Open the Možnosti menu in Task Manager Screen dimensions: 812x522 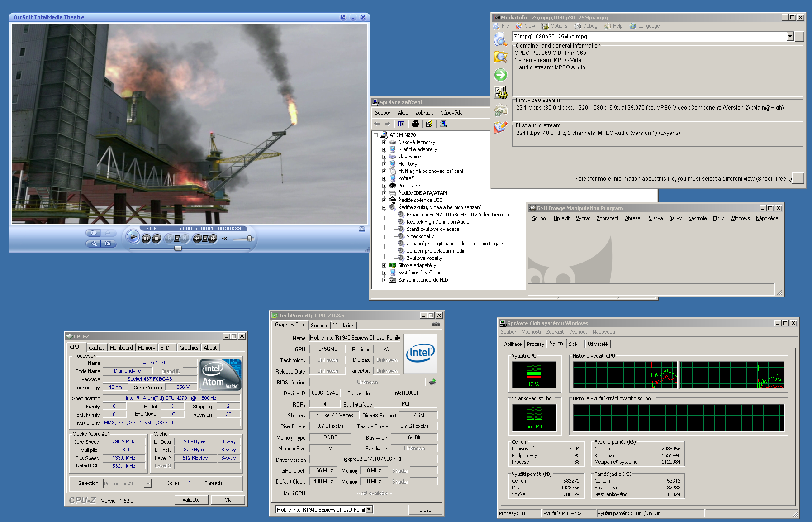531,332
